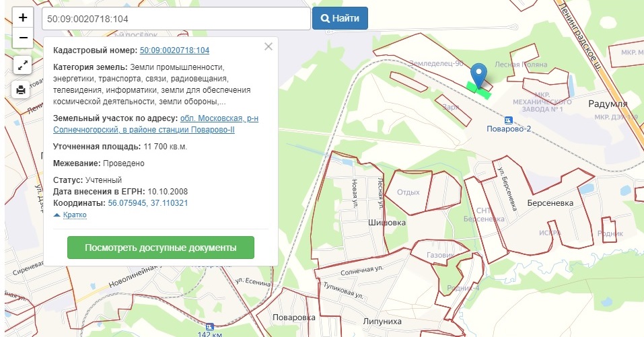The height and width of the screenshot is (337, 644).
Task: Toggle fullscreen map view
Action: [x=23, y=65]
